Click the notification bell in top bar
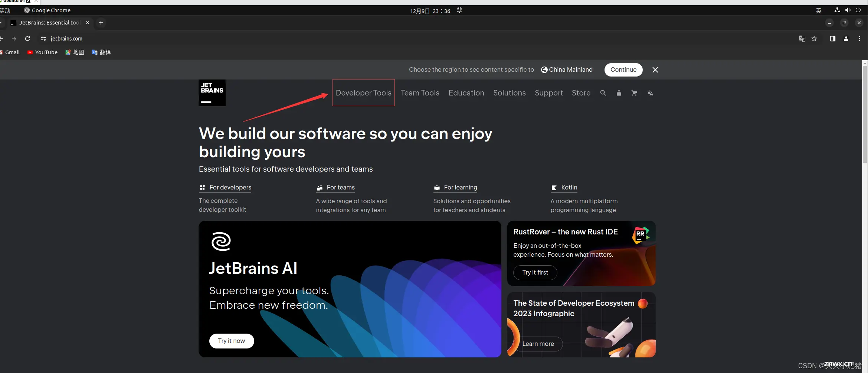The width and height of the screenshot is (868, 373). point(459,10)
